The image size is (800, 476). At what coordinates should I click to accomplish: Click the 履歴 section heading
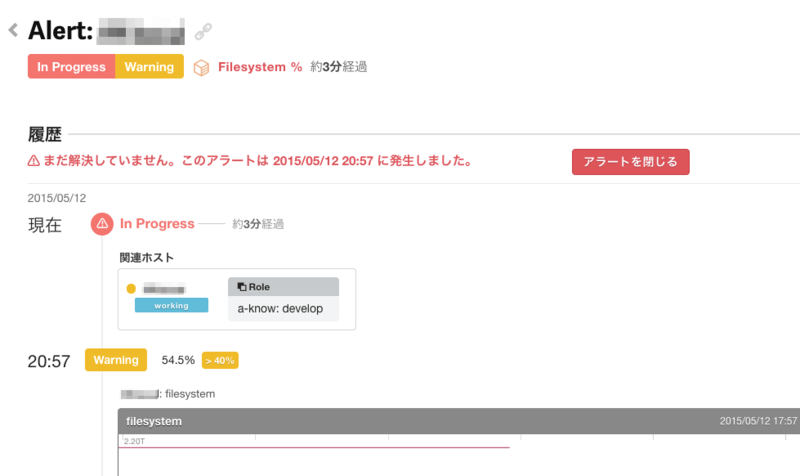click(x=44, y=135)
